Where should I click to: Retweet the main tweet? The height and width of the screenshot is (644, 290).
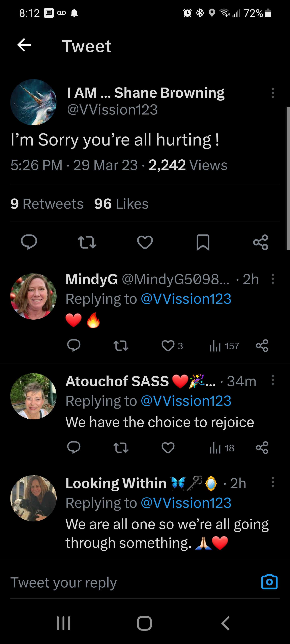(87, 242)
